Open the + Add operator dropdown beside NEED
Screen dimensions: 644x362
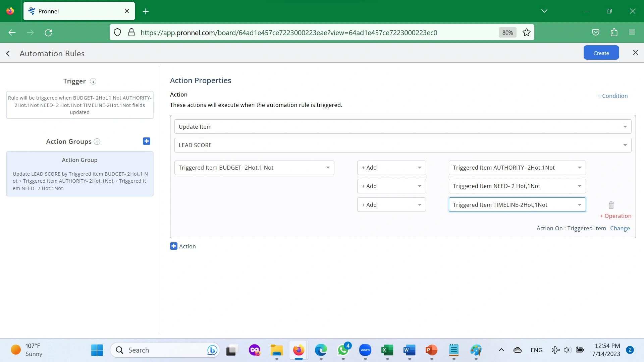coord(391,186)
